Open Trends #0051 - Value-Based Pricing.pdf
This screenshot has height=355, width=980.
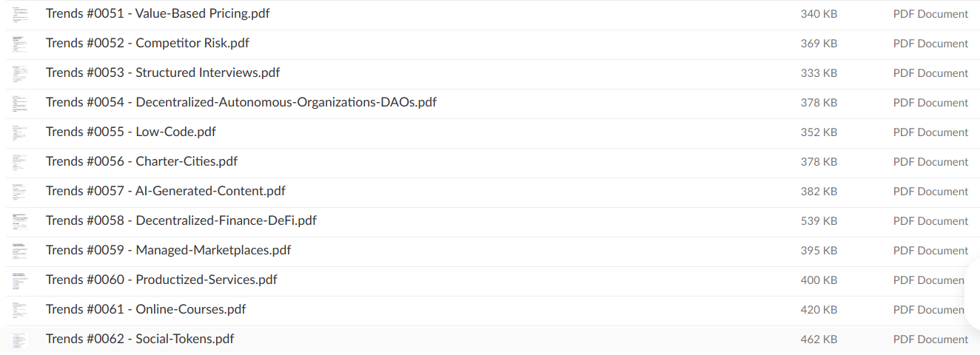click(158, 14)
